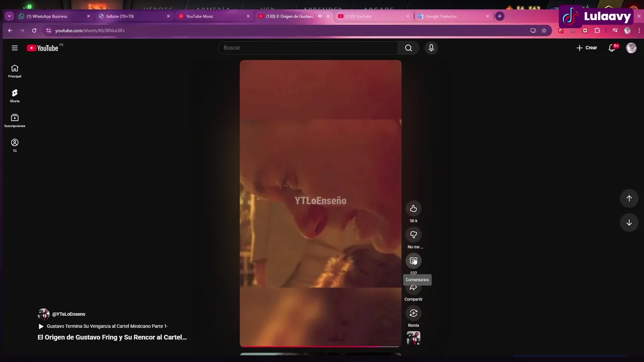
Task: Seek on the short's red progress bar
Action: coord(320,346)
